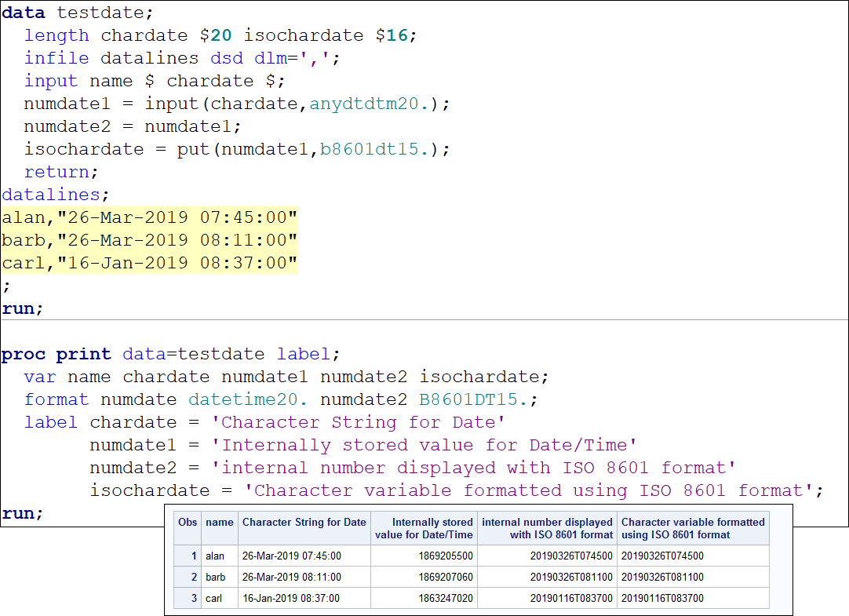Click 'Character variable formatted using ISO 8601 format' header
Screen dimensions: 849x616
click(693, 528)
